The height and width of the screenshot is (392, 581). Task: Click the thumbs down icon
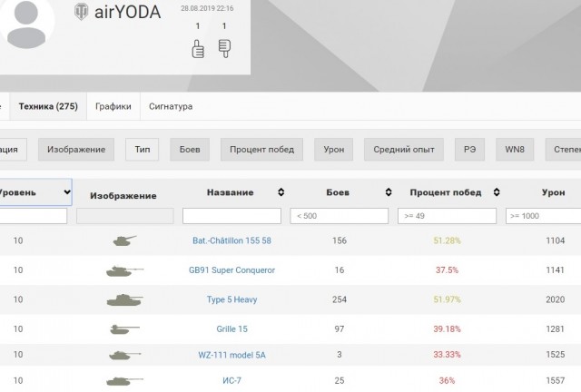click(x=224, y=48)
